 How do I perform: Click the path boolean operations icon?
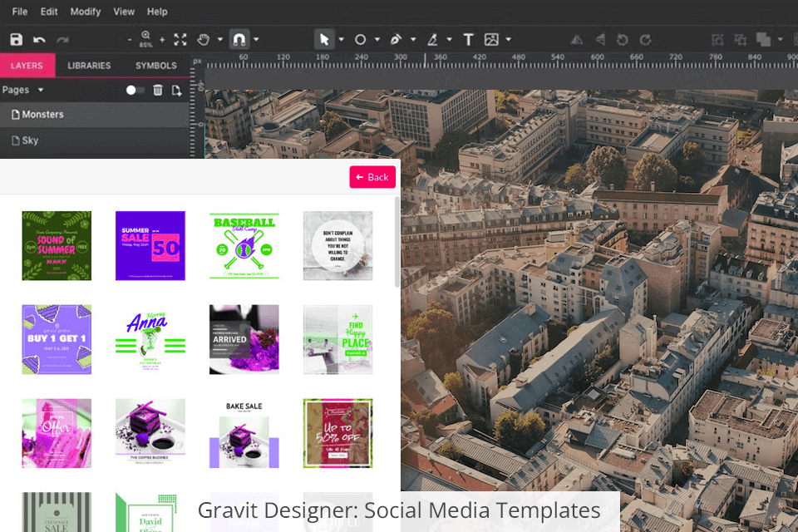tap(763, 40)
